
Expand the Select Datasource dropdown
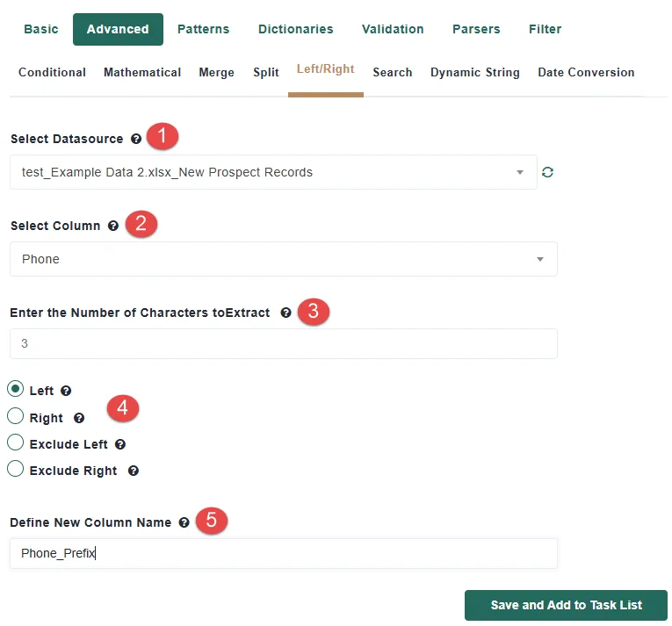pos(273,172)
